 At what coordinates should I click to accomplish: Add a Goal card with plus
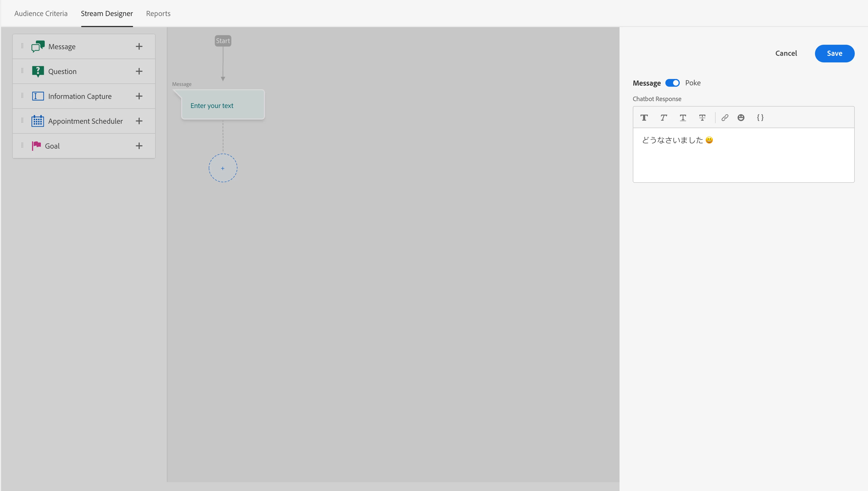[x=139, y=146]
